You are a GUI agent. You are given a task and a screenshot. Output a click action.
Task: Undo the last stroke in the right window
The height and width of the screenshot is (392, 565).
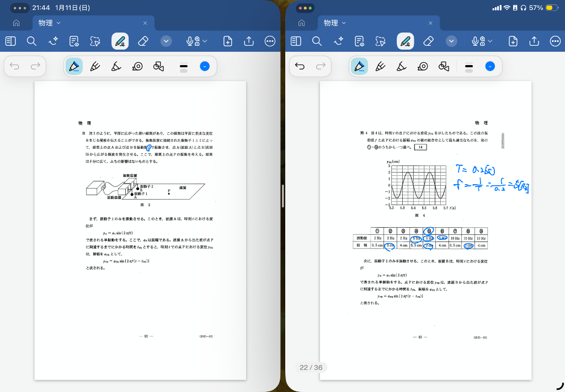(300, 67)
